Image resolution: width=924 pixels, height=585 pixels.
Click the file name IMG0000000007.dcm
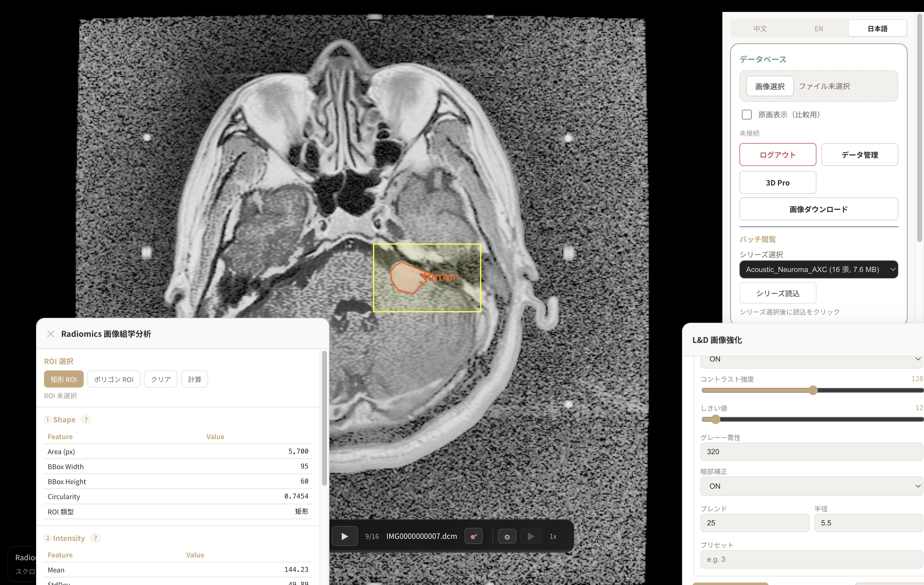[421, 536]
